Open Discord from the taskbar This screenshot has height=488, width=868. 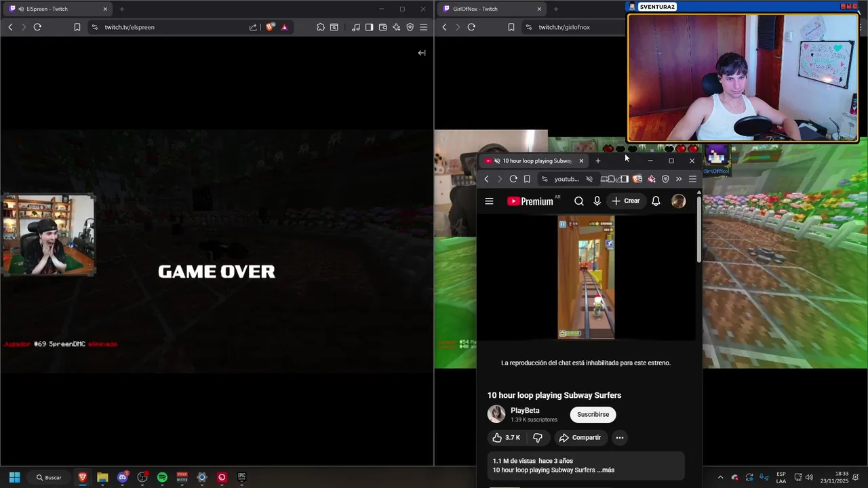click(x=122, y=477)
